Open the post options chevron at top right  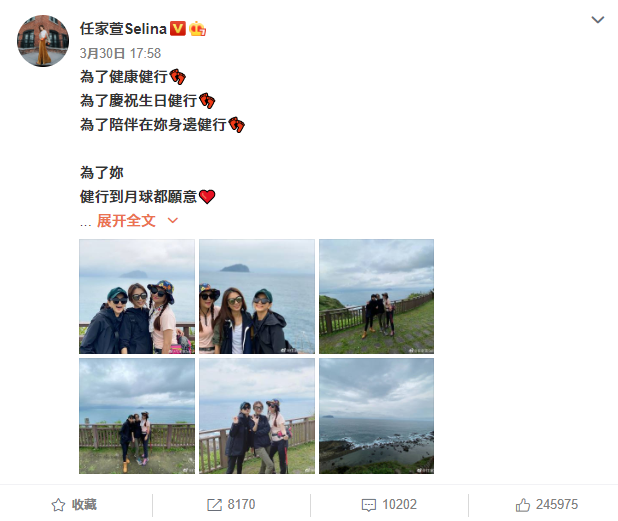(x=598, y=20)
